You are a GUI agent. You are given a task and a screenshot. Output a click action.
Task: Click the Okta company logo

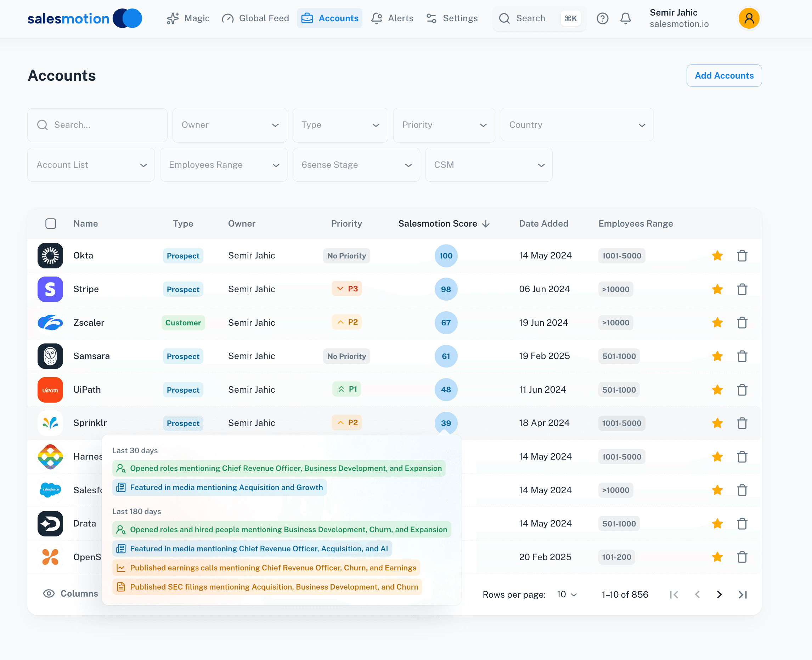50,256
